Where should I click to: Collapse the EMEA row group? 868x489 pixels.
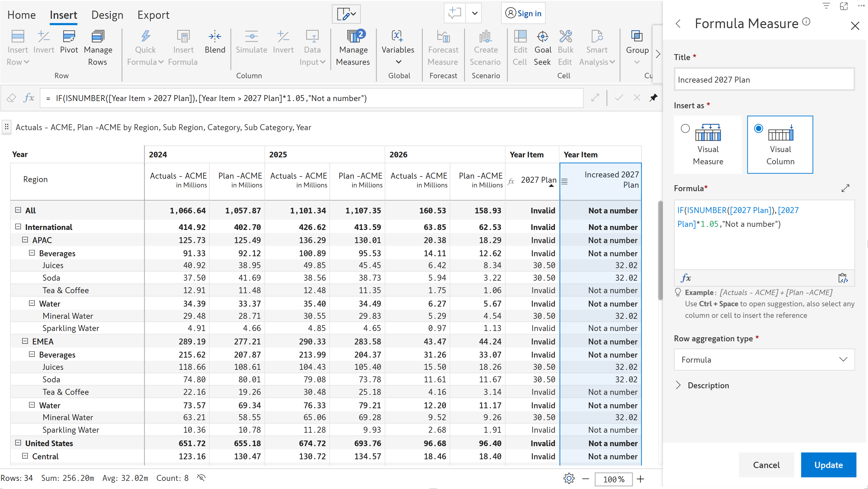[x=25, y=341]
